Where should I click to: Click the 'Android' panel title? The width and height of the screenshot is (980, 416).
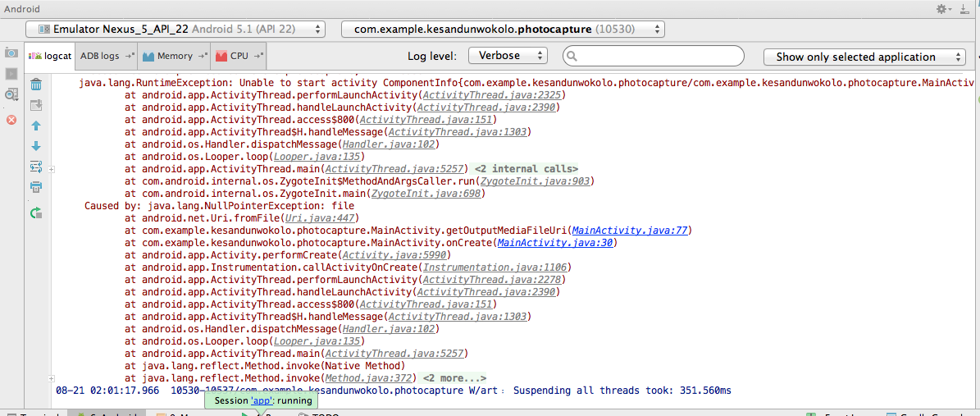(x=22, y=9)
